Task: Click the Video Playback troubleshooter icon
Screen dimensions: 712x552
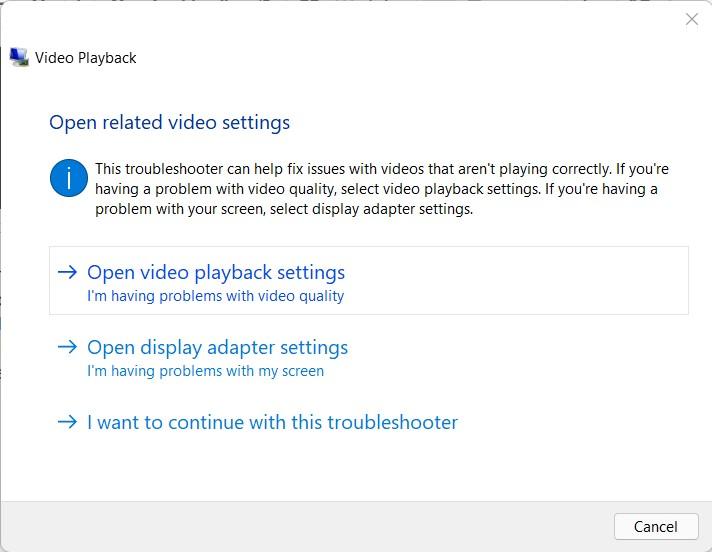Action: pos(19,57)
